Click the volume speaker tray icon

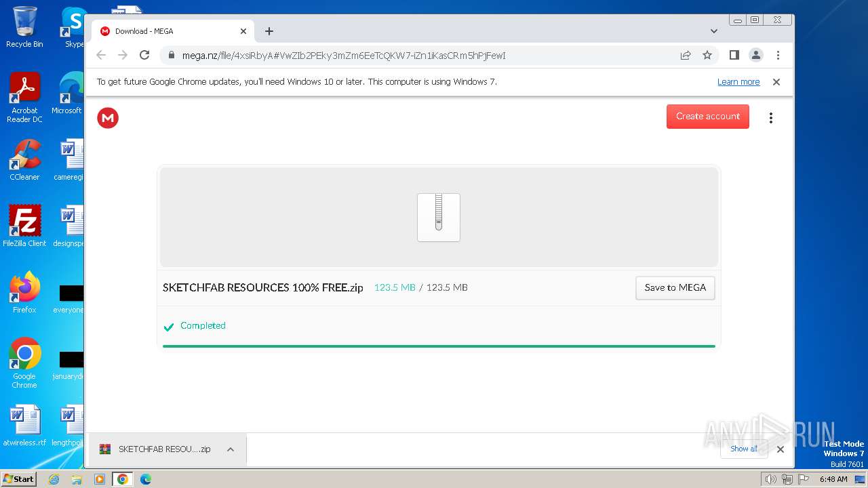(770, 479)
